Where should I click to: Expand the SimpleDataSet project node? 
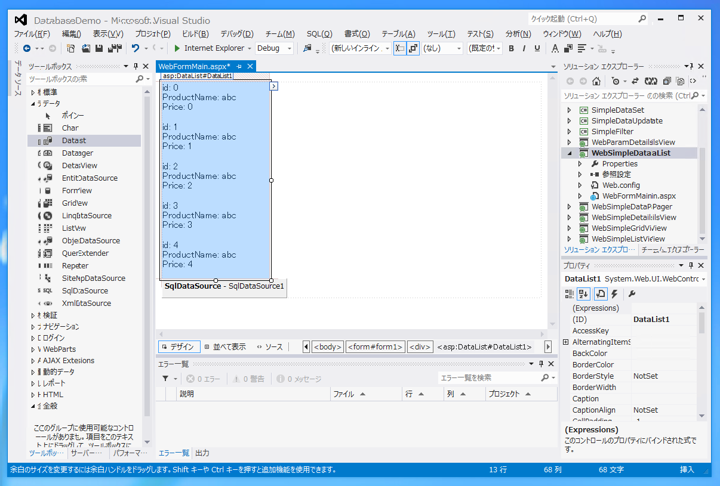(569, 110)
